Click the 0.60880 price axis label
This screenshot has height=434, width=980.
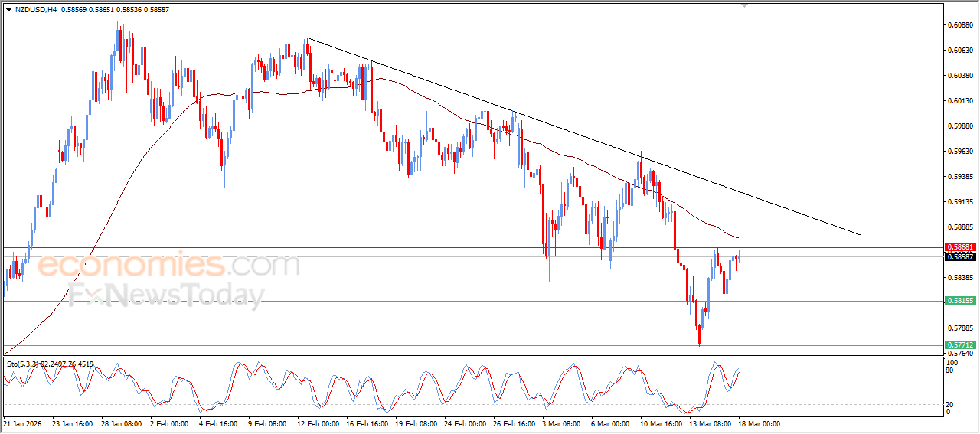point(960,25)
